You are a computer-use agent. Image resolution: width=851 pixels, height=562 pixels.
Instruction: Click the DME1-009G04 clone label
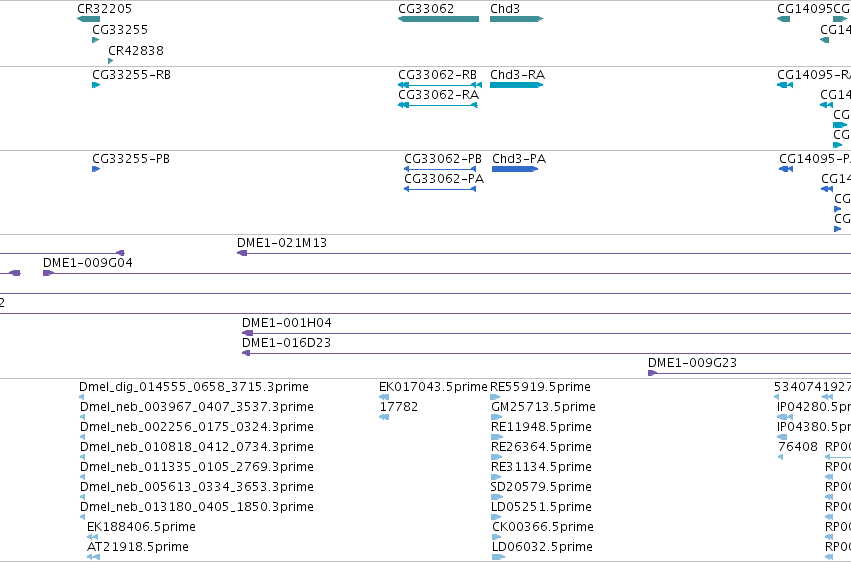pyautogui.click(x=87, y=263)
